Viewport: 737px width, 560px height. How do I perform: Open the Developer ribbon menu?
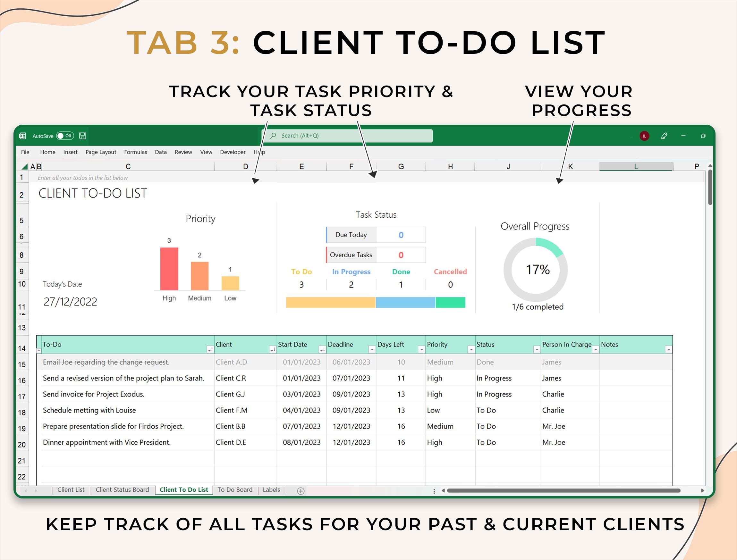(x=233, y=152)
